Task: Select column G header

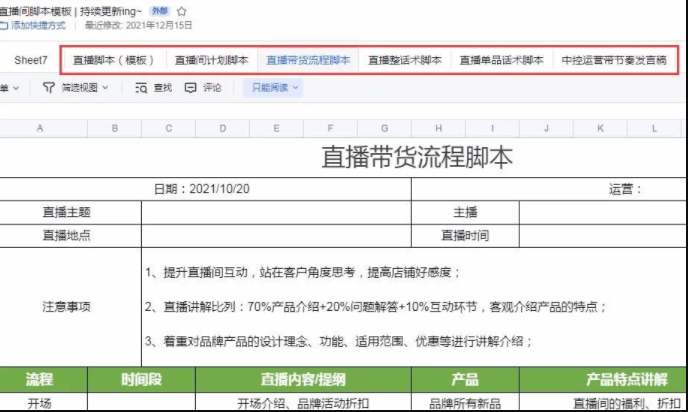Action: (384, 129)
